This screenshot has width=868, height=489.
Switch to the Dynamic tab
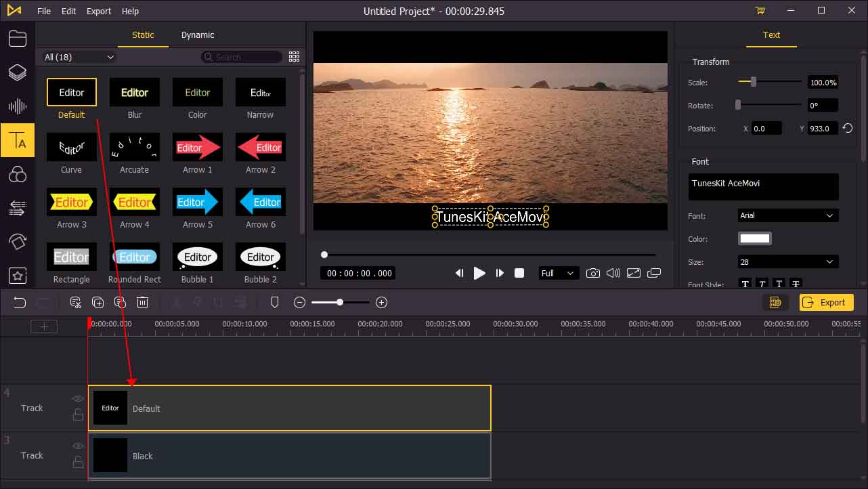(x=198, y=35)
